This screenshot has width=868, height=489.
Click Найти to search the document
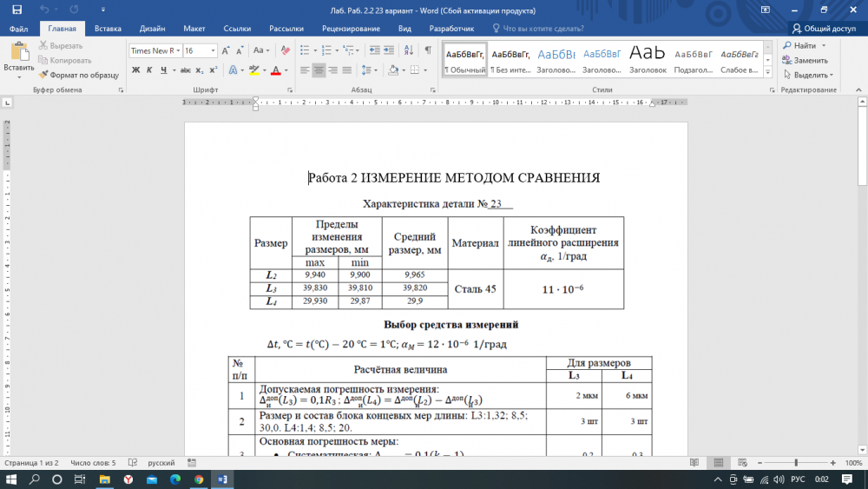click(800, 45)
